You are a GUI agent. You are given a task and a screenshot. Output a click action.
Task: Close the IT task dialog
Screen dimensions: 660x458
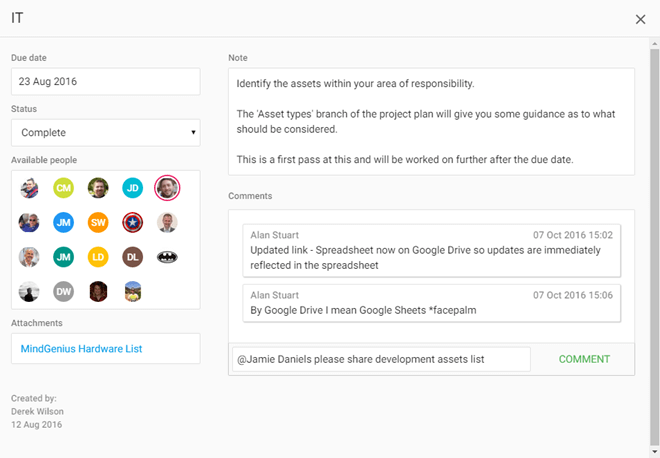[640, 19]
